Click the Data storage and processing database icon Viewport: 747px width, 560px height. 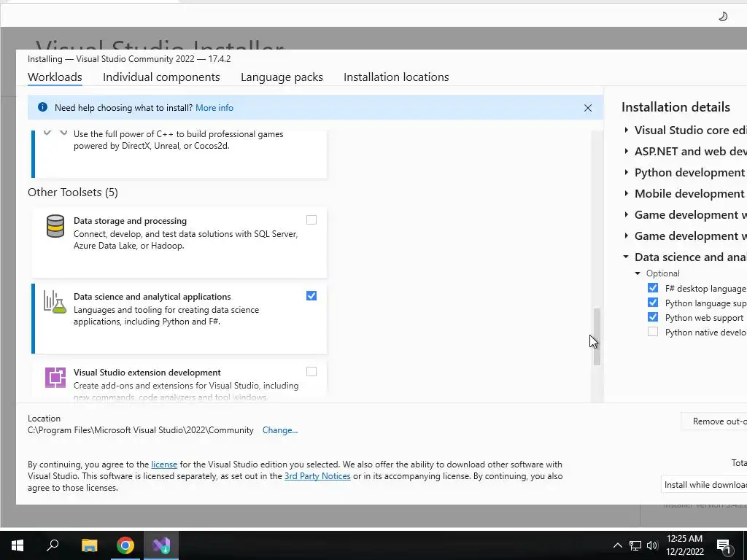55,226
